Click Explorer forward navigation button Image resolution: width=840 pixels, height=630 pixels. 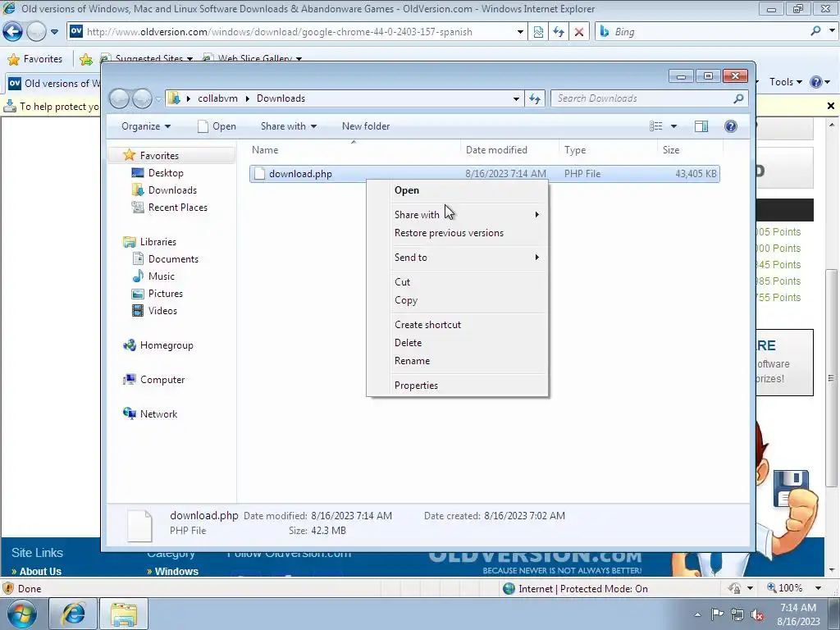tap(143, 98)
